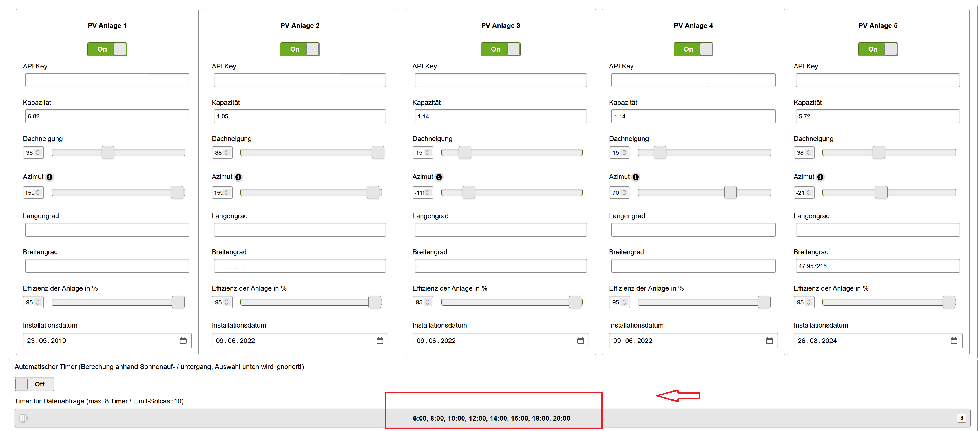980x431 pixels.
Task: Enable the Automatischer Timer switch
Action: pyautogui.click(x=34, y=384)
